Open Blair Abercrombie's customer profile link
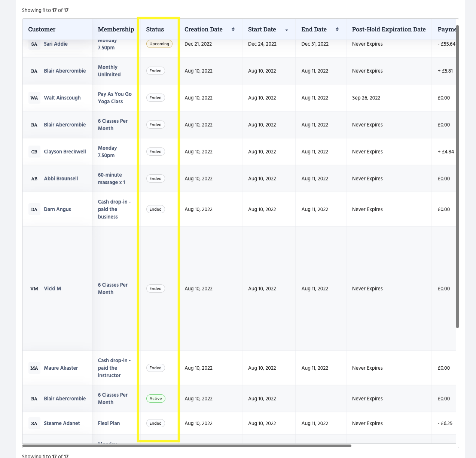 click(x=65, y=71)
